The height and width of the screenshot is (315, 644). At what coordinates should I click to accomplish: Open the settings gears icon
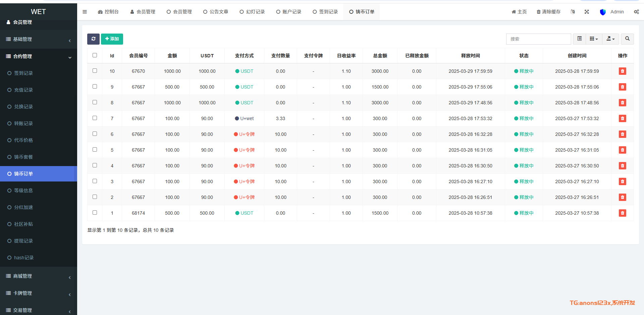pos(636,12)
